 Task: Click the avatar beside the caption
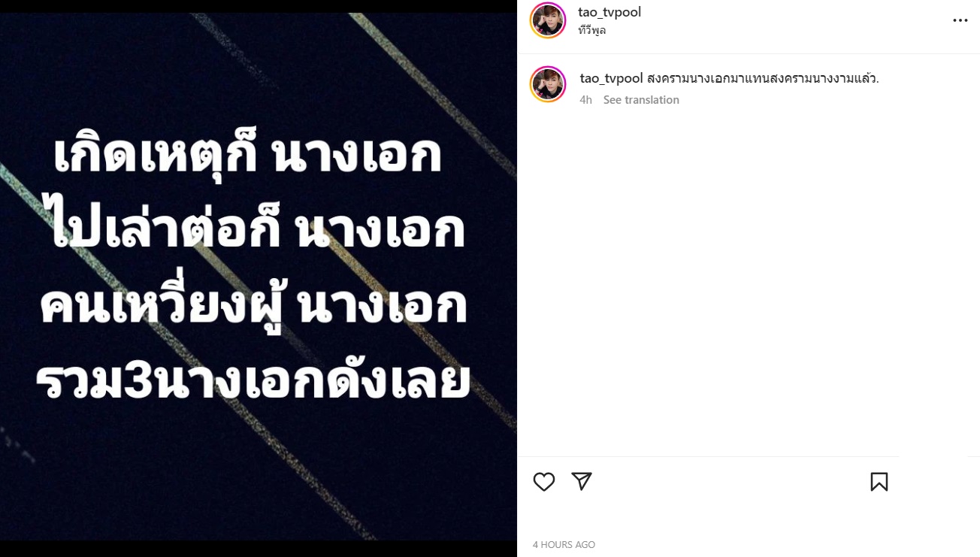[548, 84]
